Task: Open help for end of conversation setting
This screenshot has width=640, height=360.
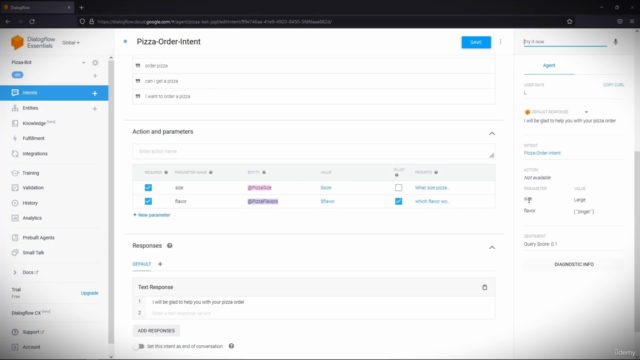Action: pyautogui.click(x=231, y=346)
